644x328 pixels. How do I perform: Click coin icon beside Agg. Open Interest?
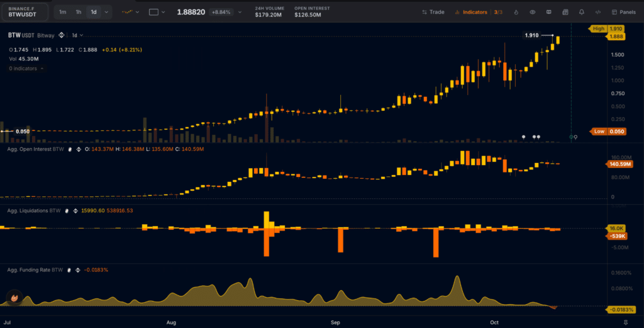[70, 149]
